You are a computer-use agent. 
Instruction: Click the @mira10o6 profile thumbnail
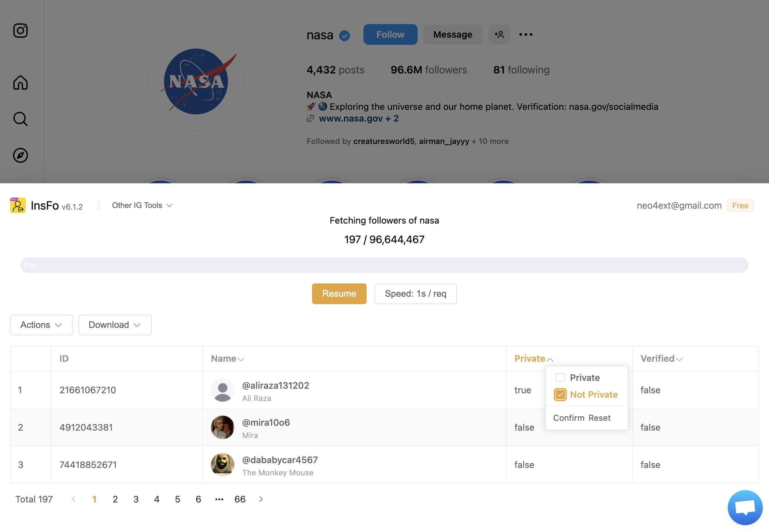[x=222, y=427]
